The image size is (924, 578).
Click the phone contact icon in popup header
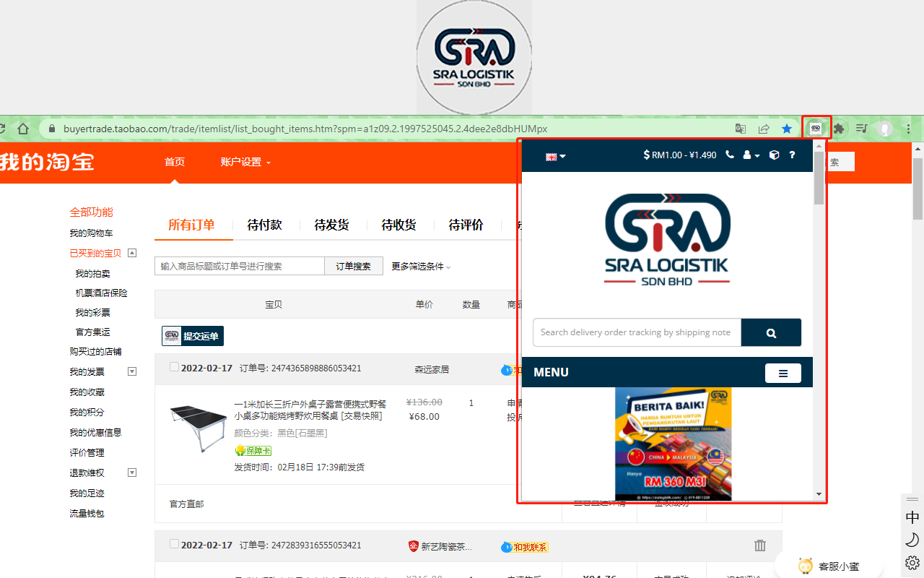tap(730, 155)
